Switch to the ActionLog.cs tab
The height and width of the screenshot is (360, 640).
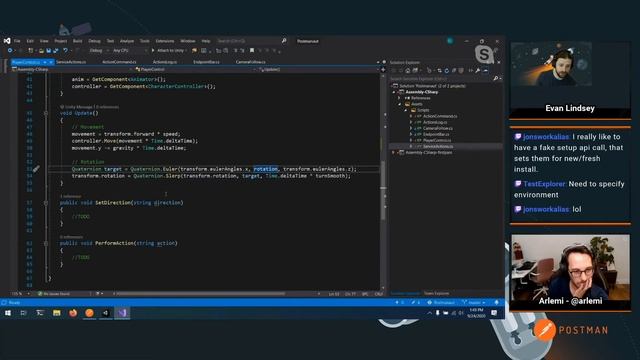pos(165,62)
